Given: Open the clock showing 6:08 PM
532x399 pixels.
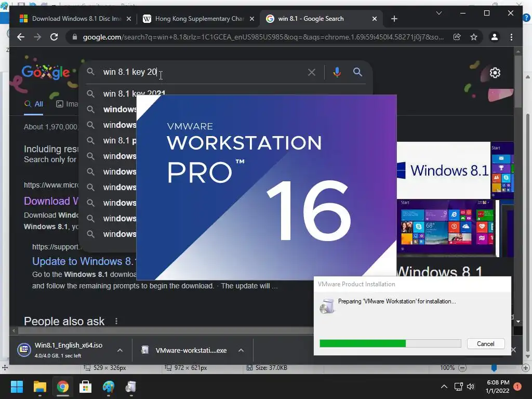Looking at the screenshot, I should point(498,387).
